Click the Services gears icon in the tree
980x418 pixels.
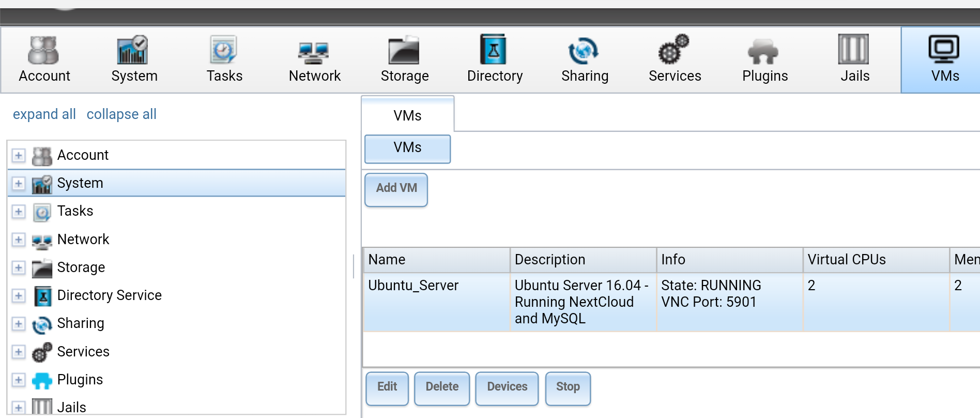click(x=42, y=352)
